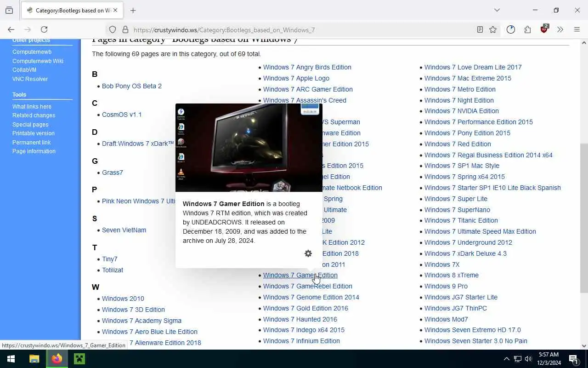Open the Computernewb Wiki sidebar link
588x368 pixels.
click(38, 61)
